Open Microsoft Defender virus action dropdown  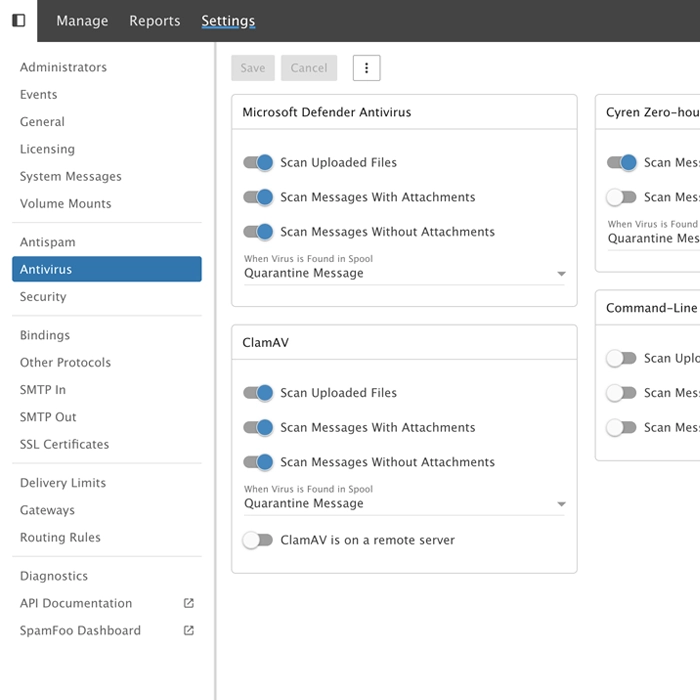(x=404, y=273)
